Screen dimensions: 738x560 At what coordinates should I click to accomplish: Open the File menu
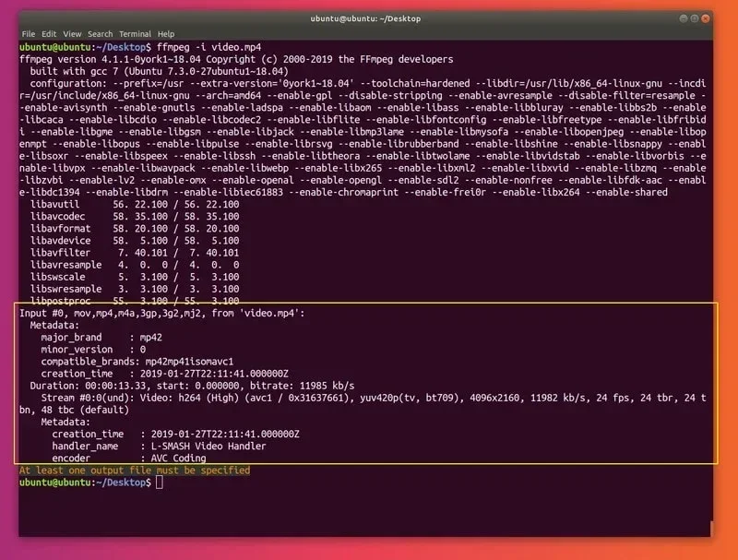(x=29, y=34)
